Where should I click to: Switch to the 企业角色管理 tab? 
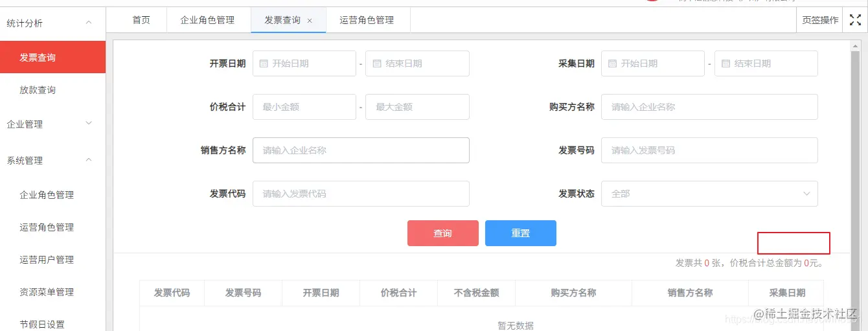coord(207,20)
